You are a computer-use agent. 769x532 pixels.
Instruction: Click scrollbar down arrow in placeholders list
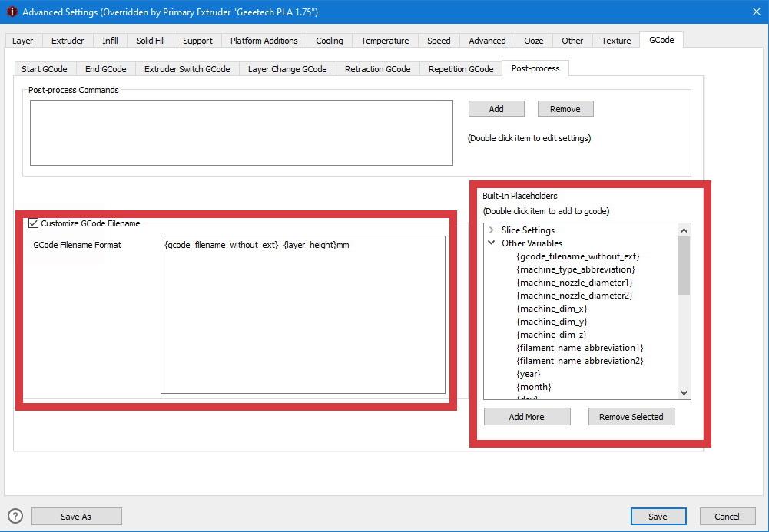(x=684, y=393)
